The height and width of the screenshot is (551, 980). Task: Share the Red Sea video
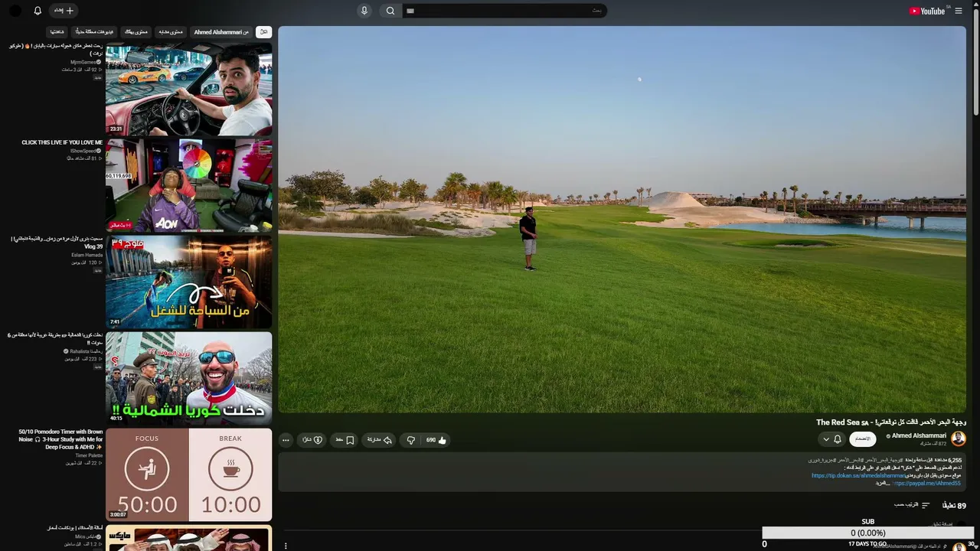tap(379, 440)
